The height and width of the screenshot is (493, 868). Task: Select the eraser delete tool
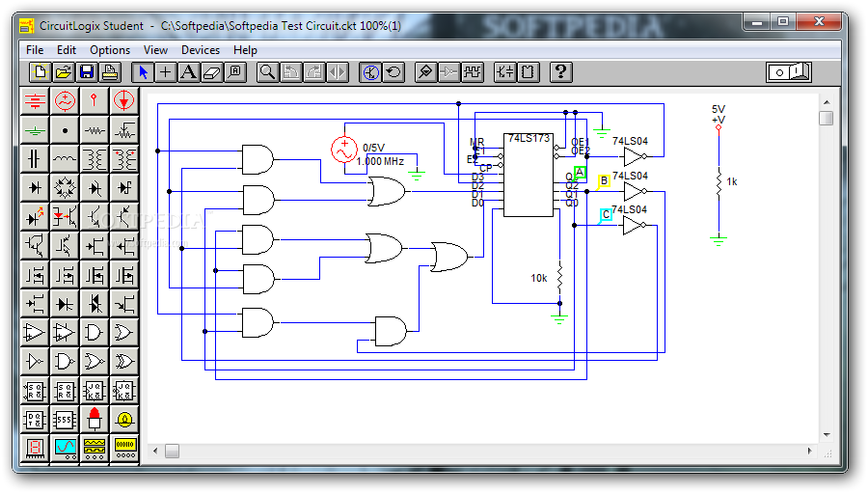click(212, 72)
